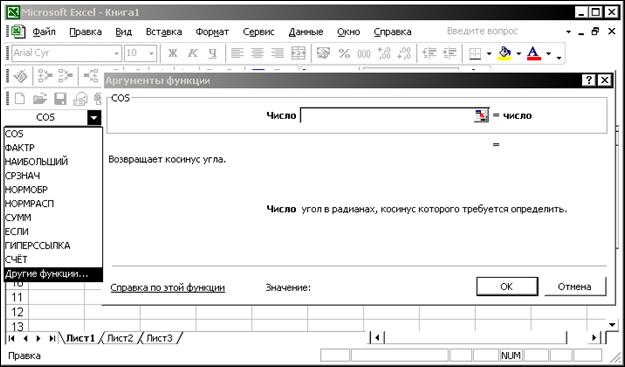Collapse dialog via Число range selector icon
This screenshot has height=367, width=625.
point(482,116)
